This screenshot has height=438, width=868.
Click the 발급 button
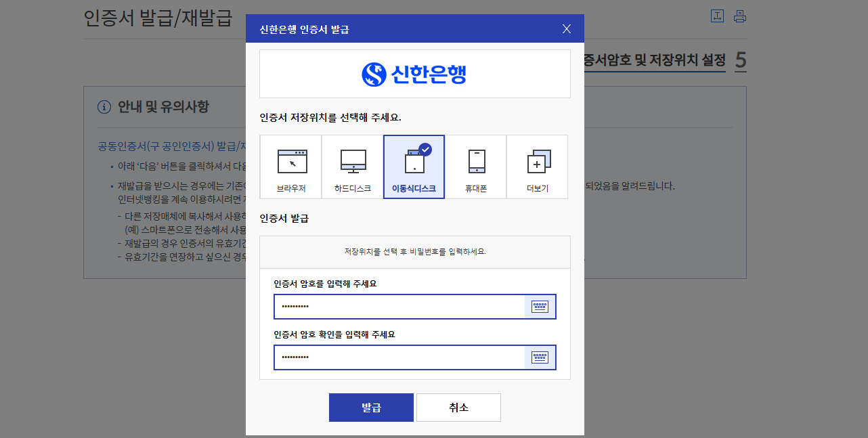click(x=371, y=408)
